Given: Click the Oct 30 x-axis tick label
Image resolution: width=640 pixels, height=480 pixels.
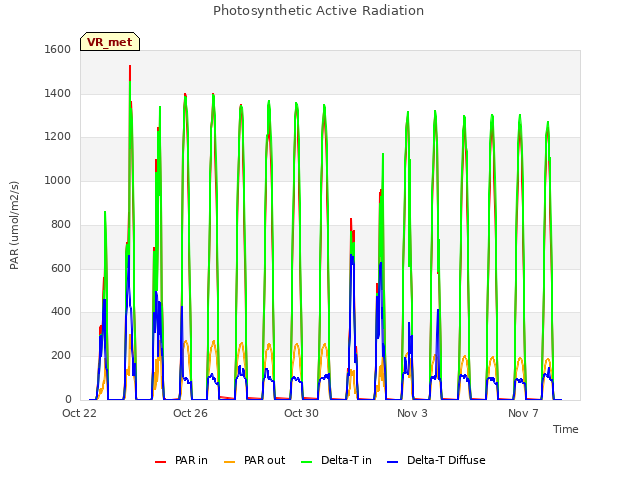Looking at the screenshot, I should [301, 413].
